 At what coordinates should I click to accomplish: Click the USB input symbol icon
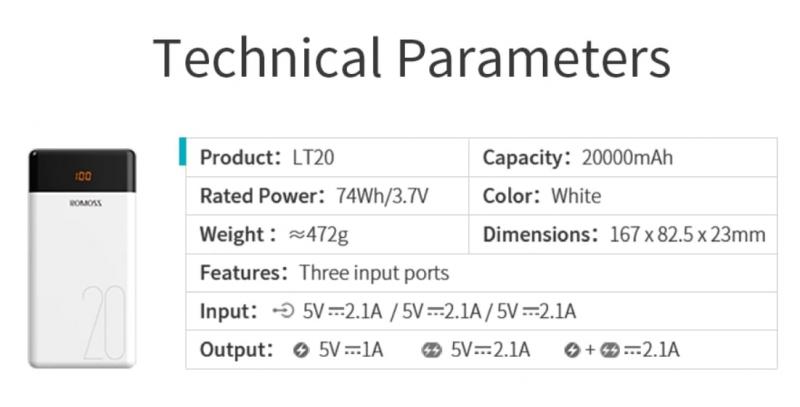tap(283, 311)
